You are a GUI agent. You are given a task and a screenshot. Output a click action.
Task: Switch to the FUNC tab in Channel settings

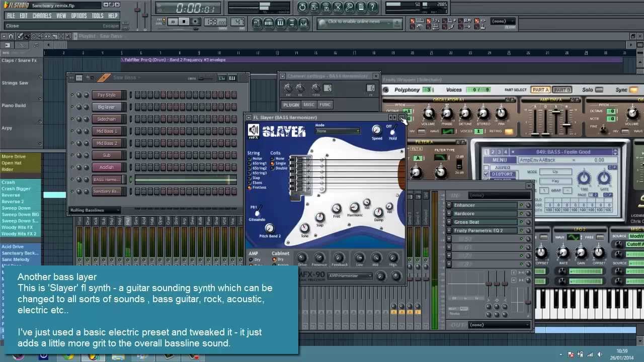(325, 105)
